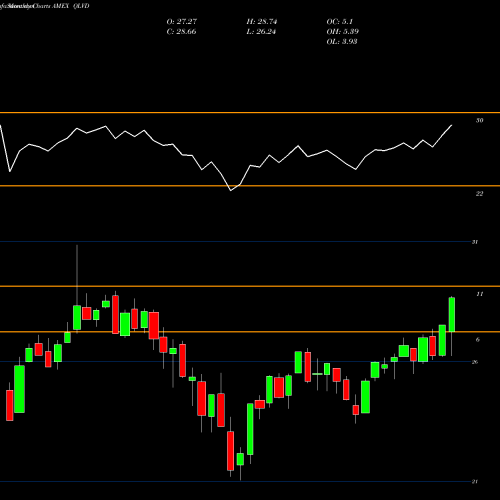Click the high price value H: 28.74
This screenshot has height=500, width=500.
click(262, 22)
